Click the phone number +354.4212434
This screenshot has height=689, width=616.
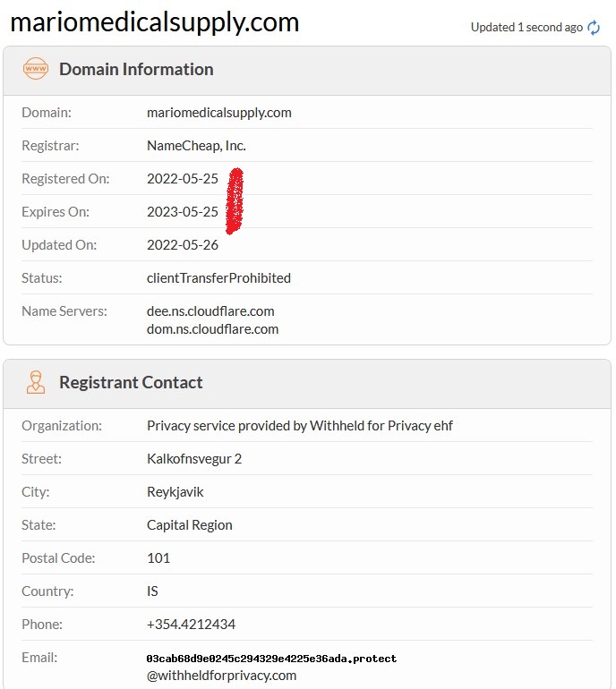click(192, 624)
